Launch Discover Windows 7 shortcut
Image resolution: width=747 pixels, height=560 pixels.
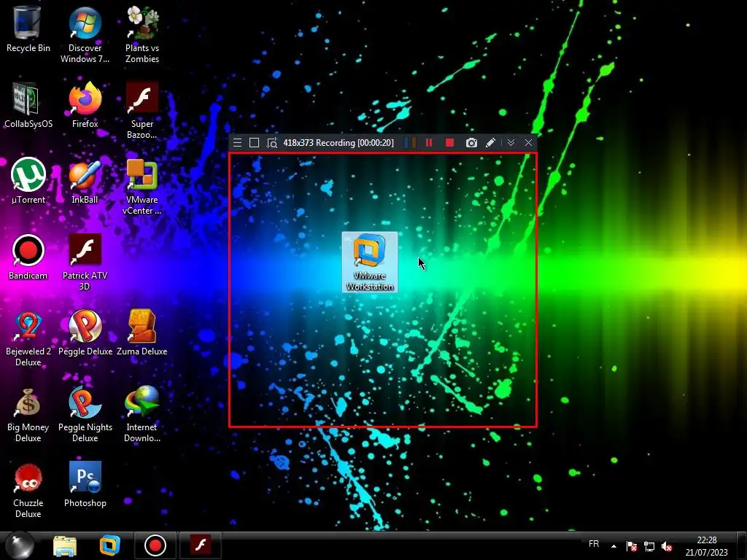pyautogui.click(x=85, y=35)
